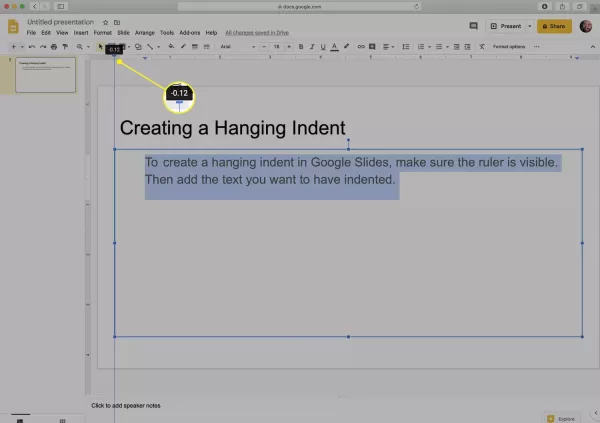Decrease the font size with minus
600x423 pixels.
pos(264,47)
